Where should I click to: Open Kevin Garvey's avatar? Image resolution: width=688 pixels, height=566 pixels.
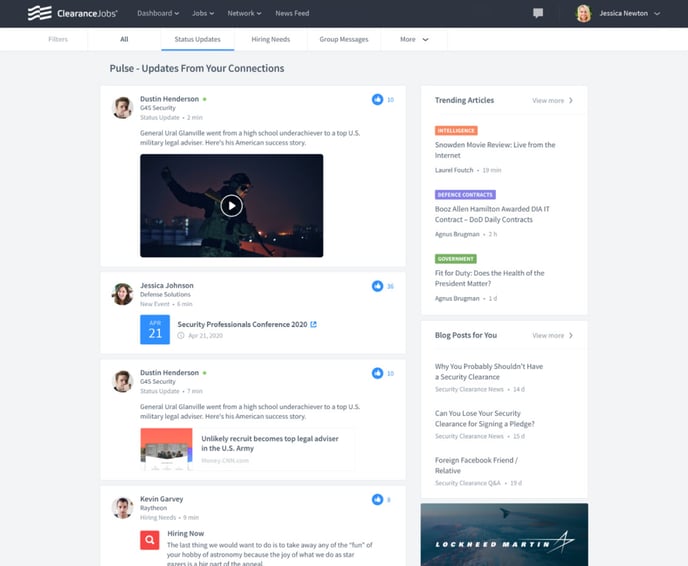(x=122, y=508)
